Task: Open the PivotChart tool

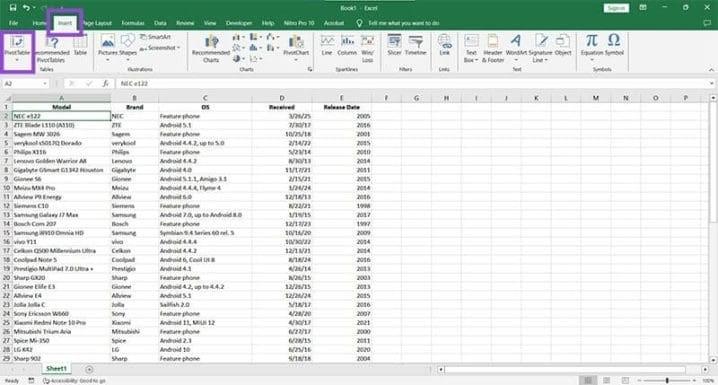Action: pos(296,48)
